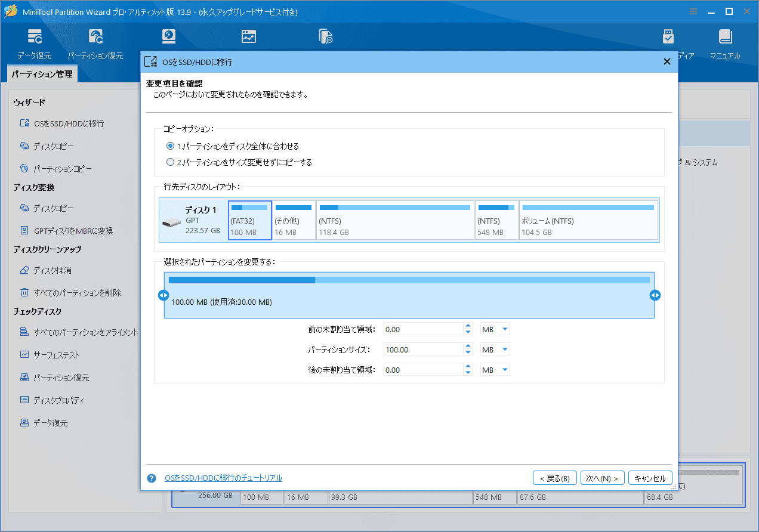Close the OSをSSD/HDDに移行 dialog
759x532 pixels.
coord(667,61)
